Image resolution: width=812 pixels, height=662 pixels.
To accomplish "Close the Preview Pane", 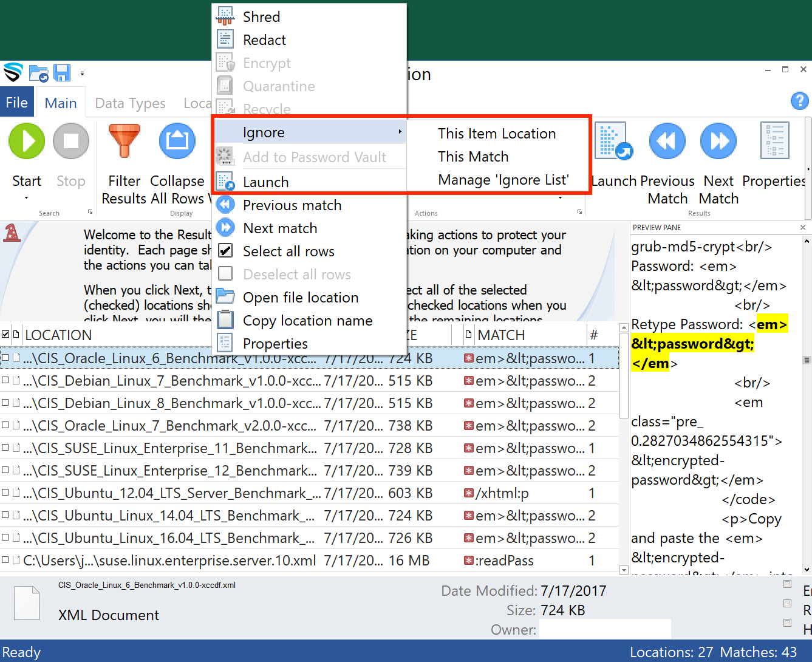I will [803, 227].
